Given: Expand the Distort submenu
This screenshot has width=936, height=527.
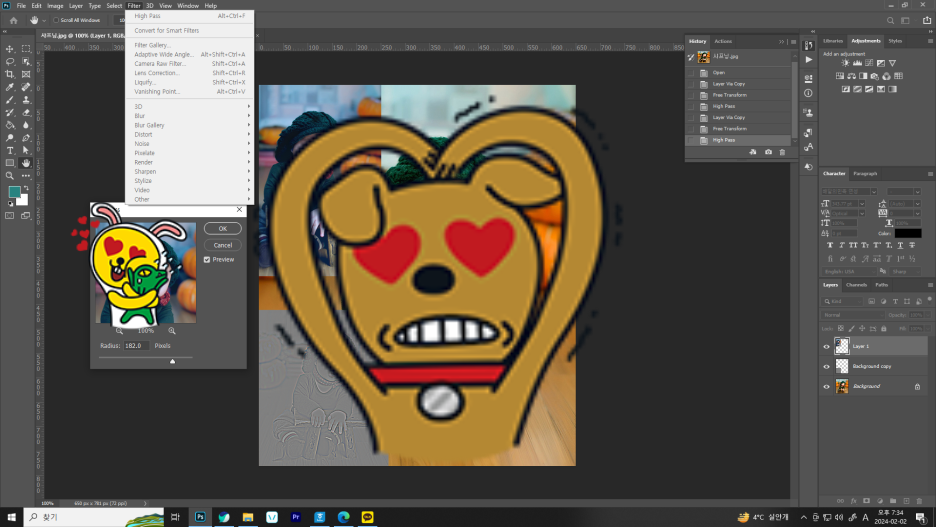Looking at the screenshot, I should (189, 134).
